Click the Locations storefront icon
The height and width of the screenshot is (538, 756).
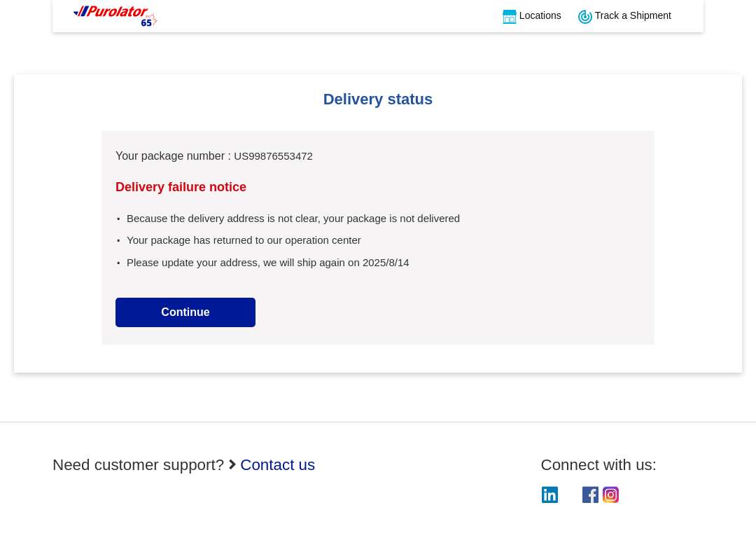(x=509, y=16)
